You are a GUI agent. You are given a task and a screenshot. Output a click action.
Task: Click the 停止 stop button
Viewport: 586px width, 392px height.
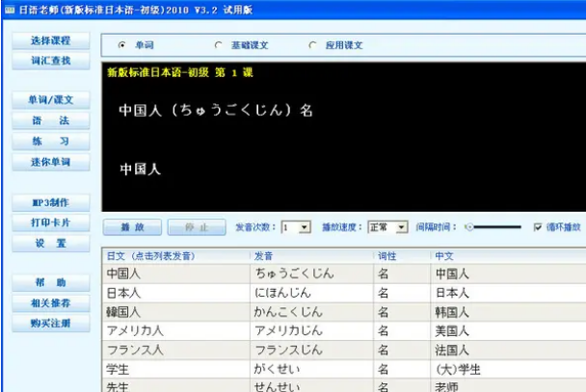click(197, 227)
